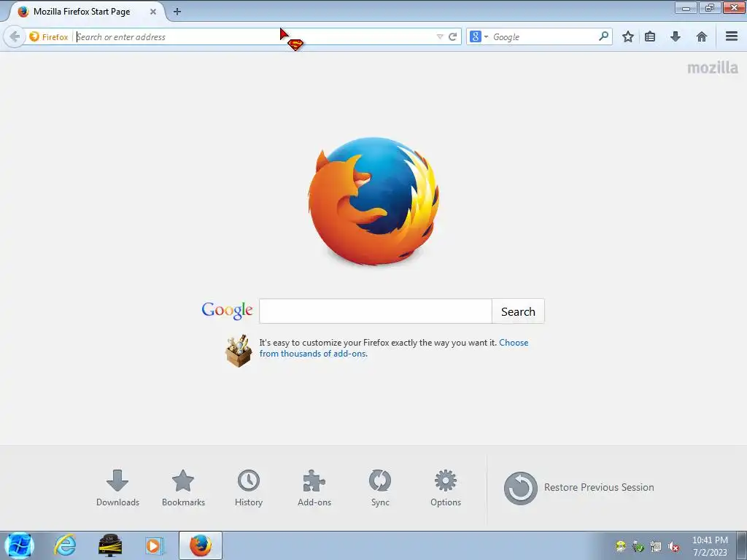Open the URL history dropdown arrow

440,36
